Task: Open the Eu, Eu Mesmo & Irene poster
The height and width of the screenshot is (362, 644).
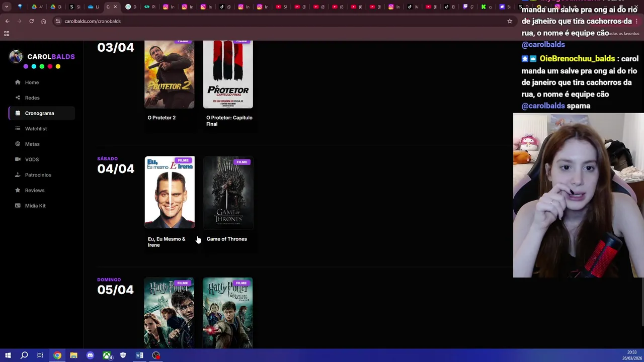Action: [170, 193]
